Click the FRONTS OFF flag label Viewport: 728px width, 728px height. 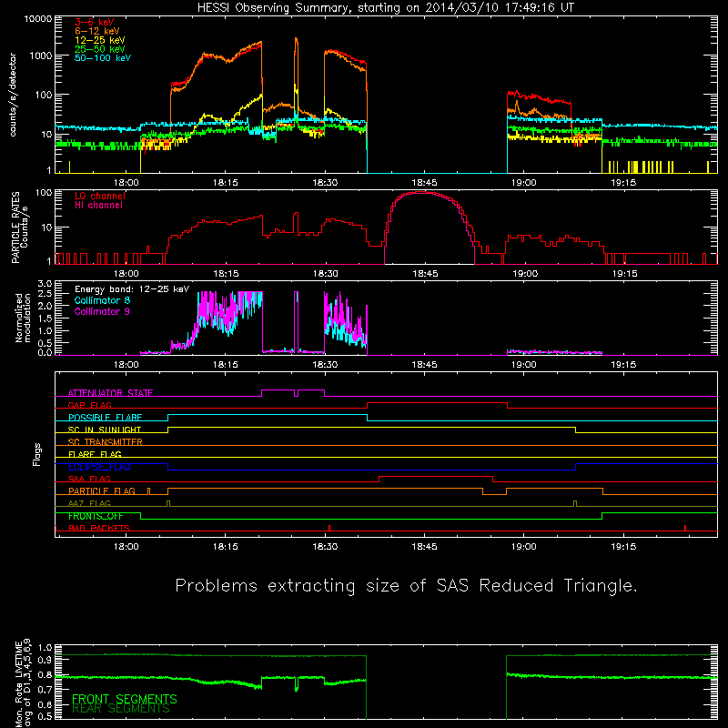96,516
